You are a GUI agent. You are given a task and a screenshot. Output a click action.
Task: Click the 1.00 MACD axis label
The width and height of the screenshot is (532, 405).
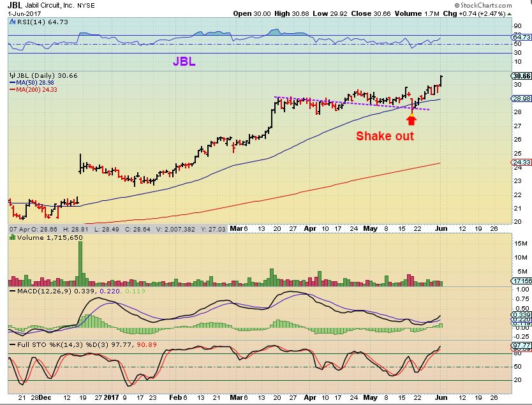pos(522,290)
